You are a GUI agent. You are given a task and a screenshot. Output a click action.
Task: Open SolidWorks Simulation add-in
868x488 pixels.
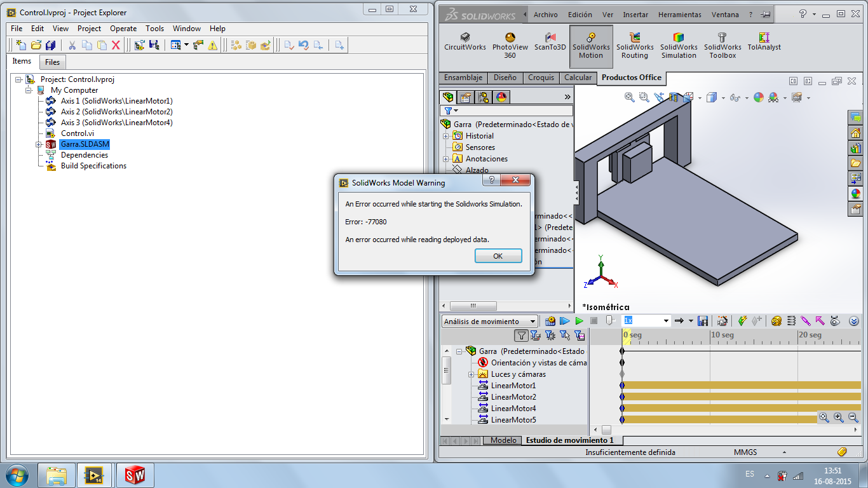[679, 46]
